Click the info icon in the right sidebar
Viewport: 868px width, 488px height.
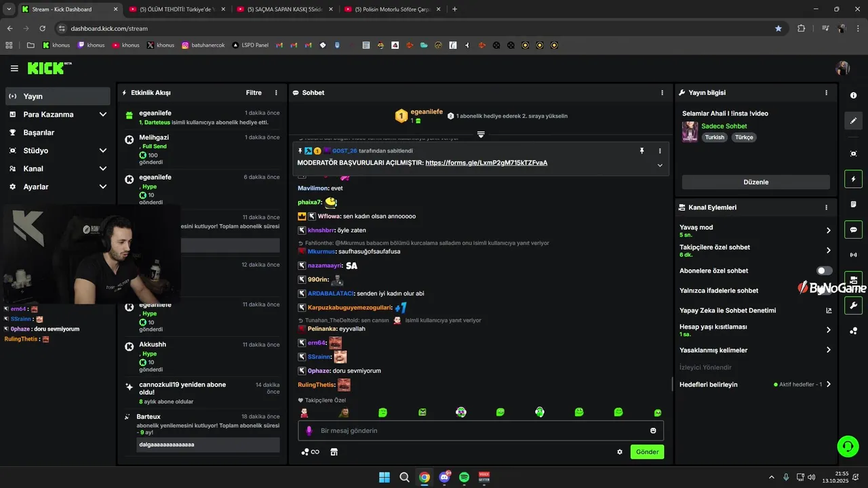pyautogui.click(x=853, y=96)
